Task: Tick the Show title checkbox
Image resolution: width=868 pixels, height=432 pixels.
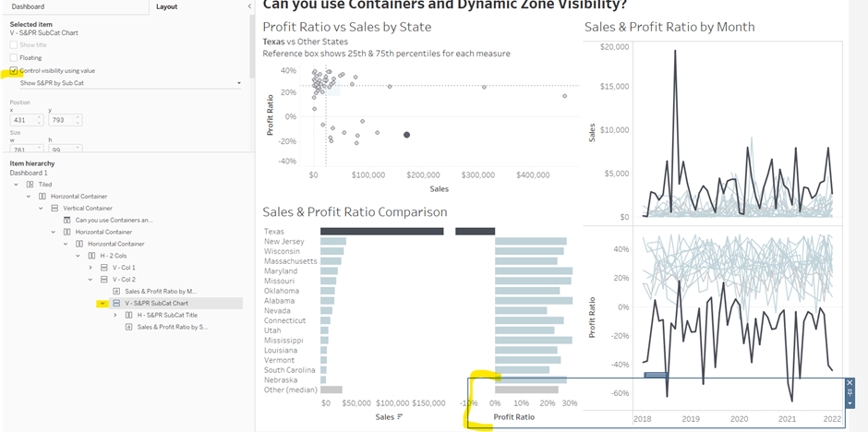Action: (13, 44)
